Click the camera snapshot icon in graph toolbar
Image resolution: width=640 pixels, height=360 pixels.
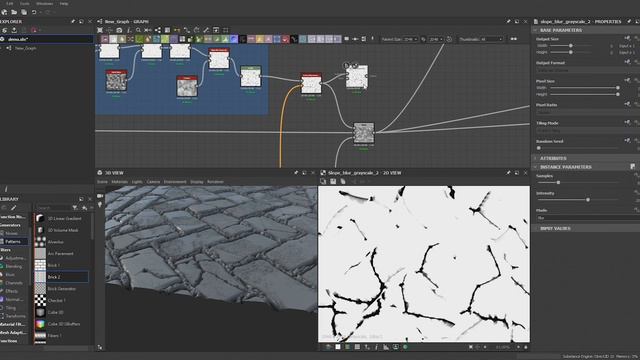119,30
